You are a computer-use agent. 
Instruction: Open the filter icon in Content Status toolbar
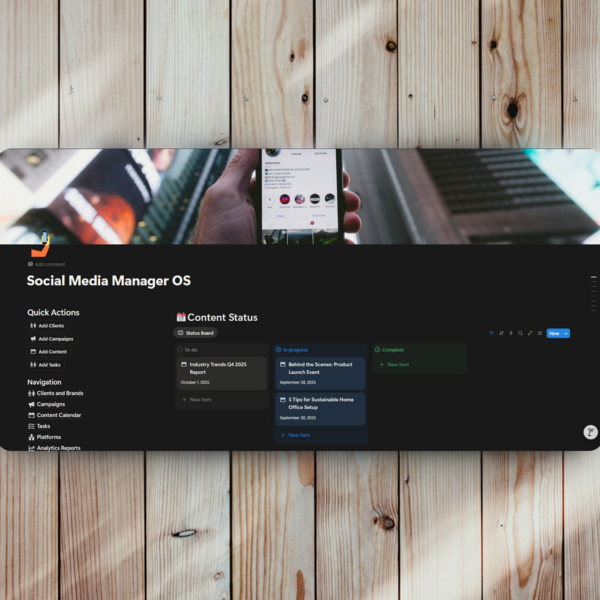[491, 333]
